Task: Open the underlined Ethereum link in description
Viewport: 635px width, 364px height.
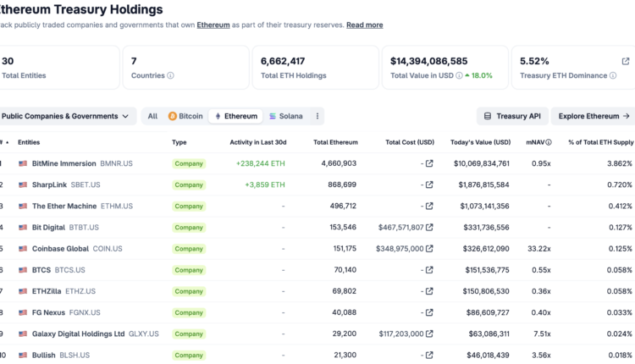Action: [x=213, y=25]
